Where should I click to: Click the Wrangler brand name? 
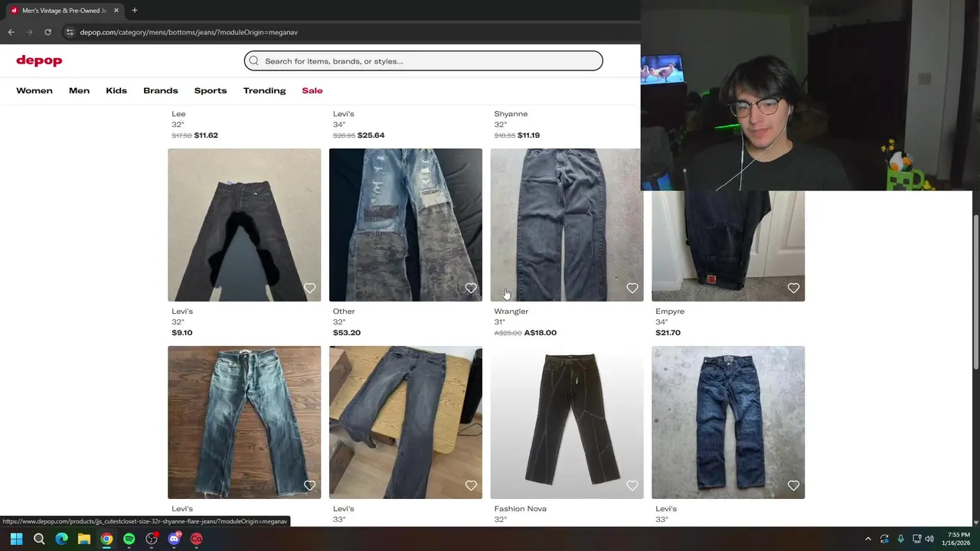(511, 311)
